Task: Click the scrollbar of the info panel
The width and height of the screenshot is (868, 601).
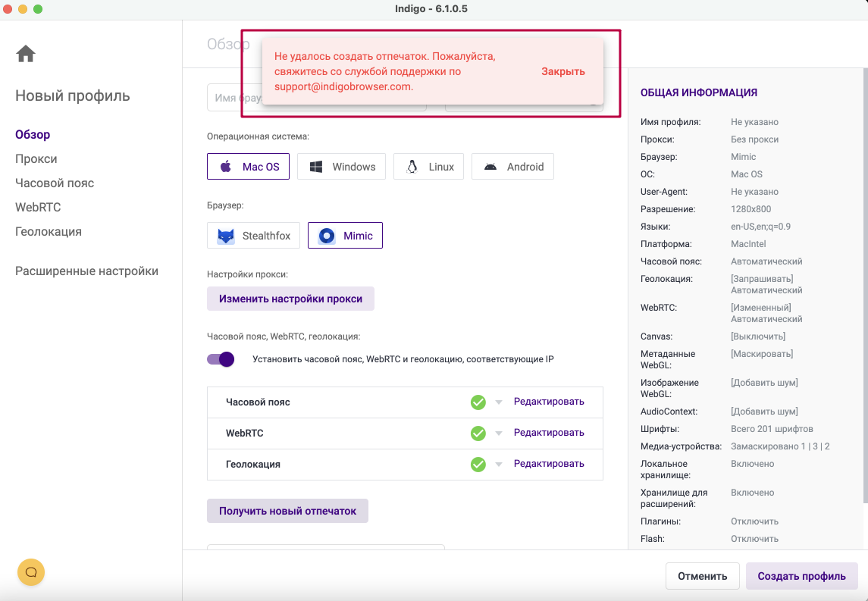Action: 865,286
